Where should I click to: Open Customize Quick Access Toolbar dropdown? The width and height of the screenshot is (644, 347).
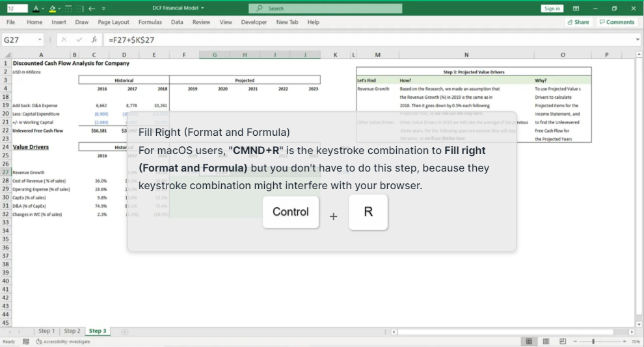click(103, 8)
